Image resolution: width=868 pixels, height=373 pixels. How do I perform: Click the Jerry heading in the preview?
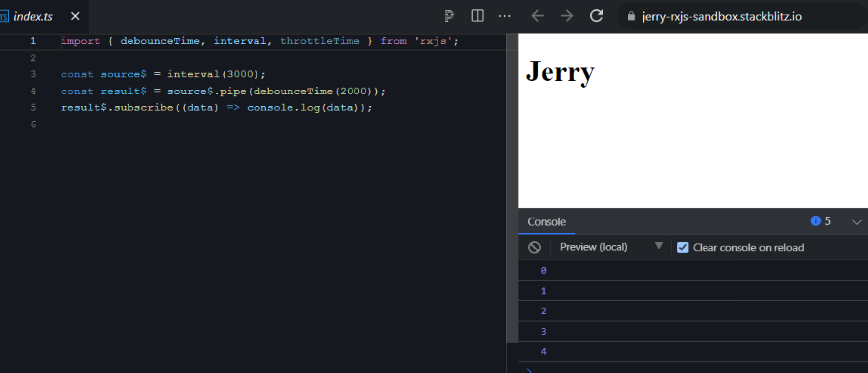tap(560, 72)
